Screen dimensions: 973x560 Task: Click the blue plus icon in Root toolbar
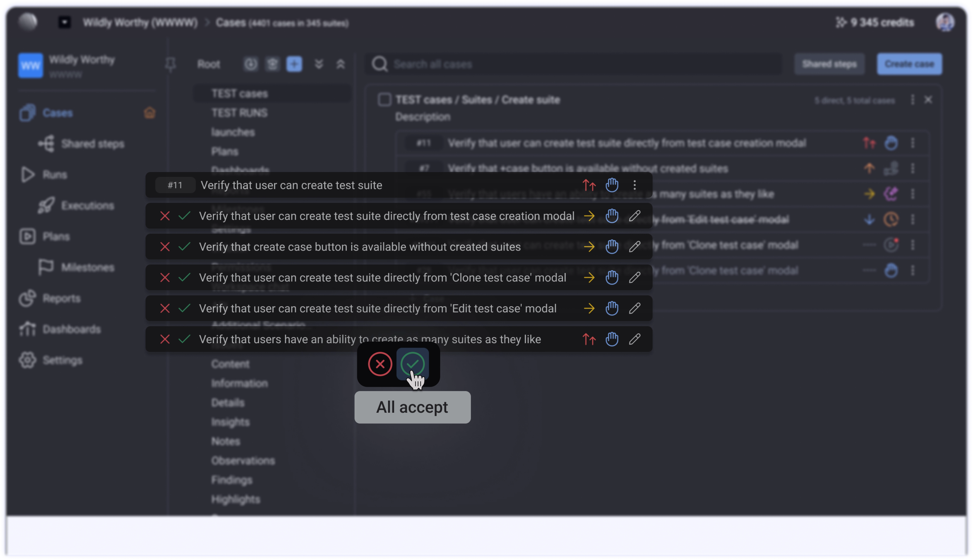pos(294,64)
